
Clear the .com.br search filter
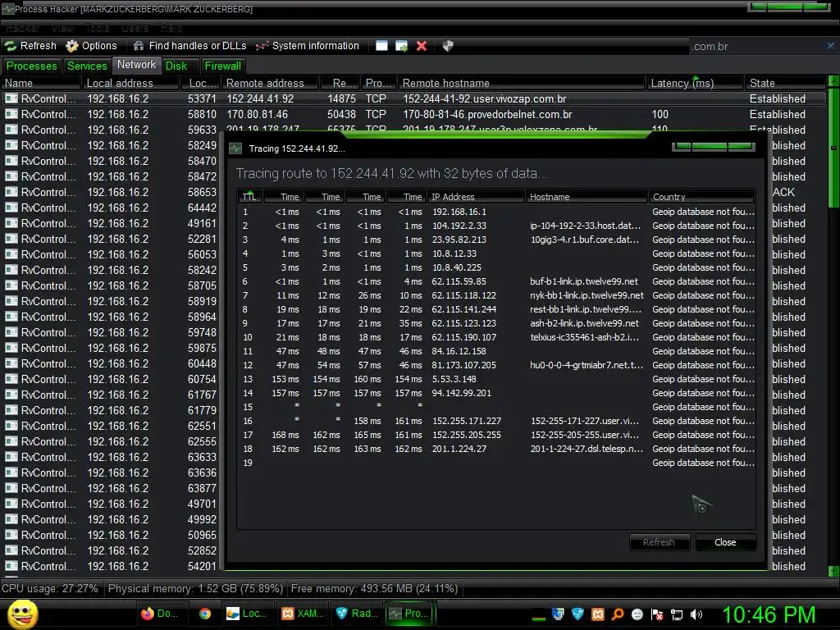click(830, 46)
